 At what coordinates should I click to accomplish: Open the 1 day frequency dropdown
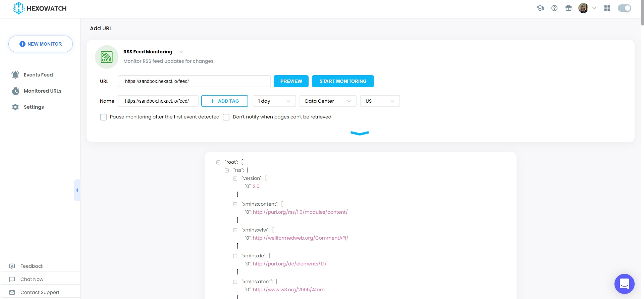pos(274,101)
